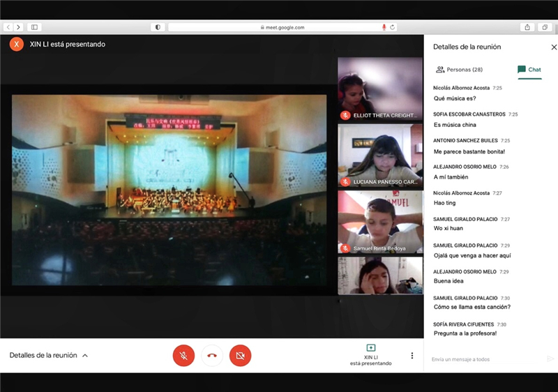This screenshot has height=392, width=558.
Task: Click Samuel Rinta Bedoya's video tile
Action: coord(380,222)
